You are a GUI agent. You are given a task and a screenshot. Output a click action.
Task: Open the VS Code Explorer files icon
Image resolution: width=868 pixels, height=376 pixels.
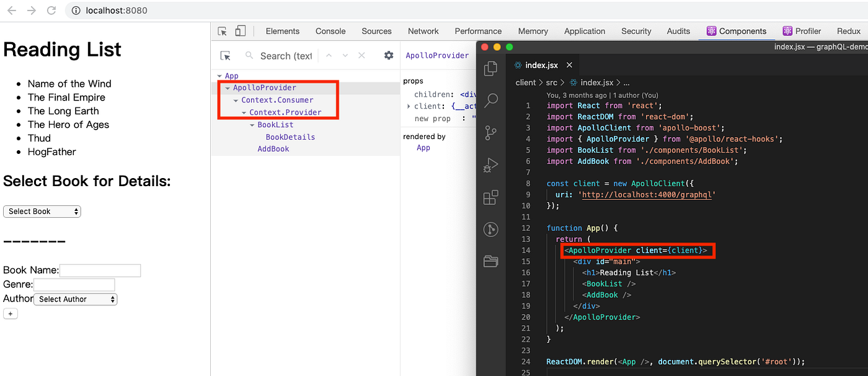pyautogui.click(x=490, y=68)
